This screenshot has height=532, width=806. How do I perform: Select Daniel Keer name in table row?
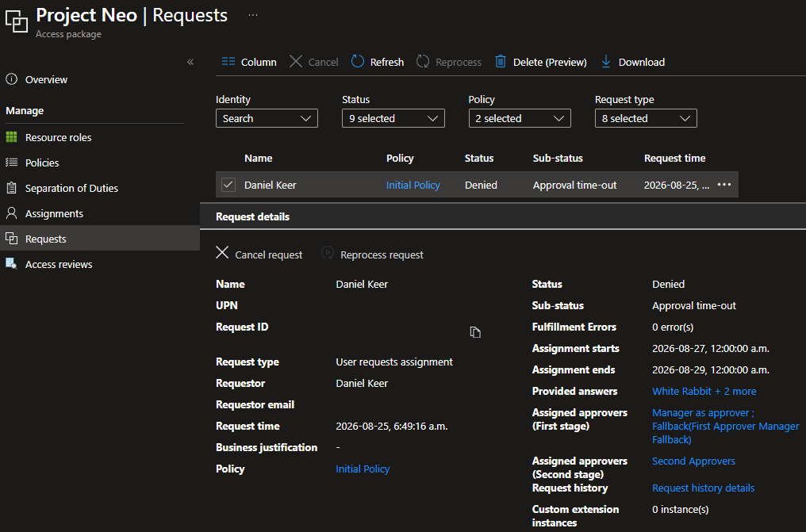coord(271,185)
